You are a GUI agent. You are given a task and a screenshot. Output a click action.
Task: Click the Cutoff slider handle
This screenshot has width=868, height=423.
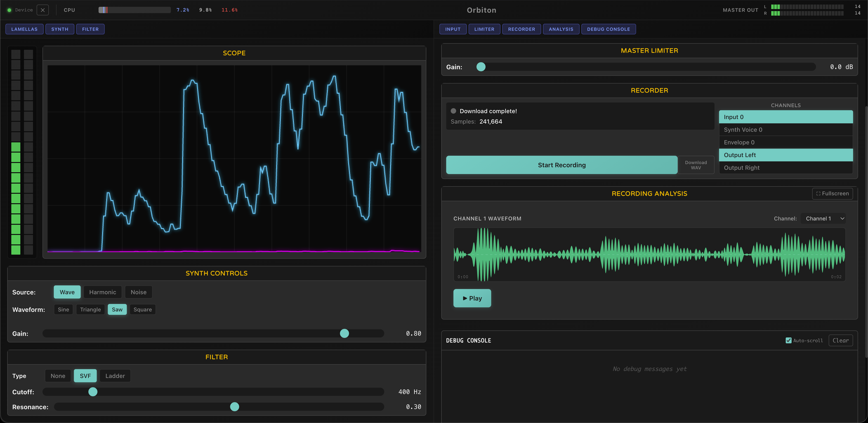click(x=93, y=392)
